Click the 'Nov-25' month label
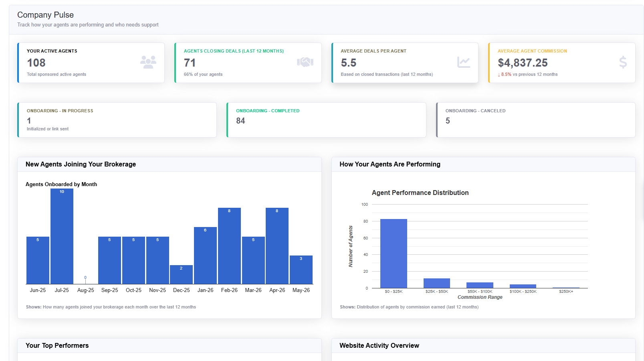 point(157,290)
